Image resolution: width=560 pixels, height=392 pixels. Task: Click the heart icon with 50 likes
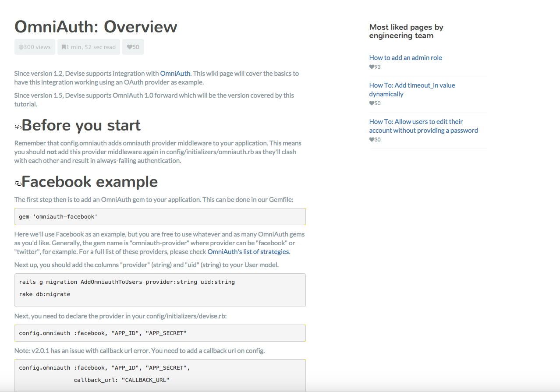pos(130,47)
